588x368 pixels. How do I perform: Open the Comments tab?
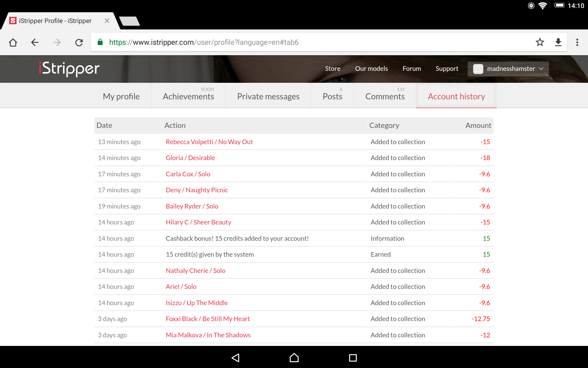tap(385, 96)
